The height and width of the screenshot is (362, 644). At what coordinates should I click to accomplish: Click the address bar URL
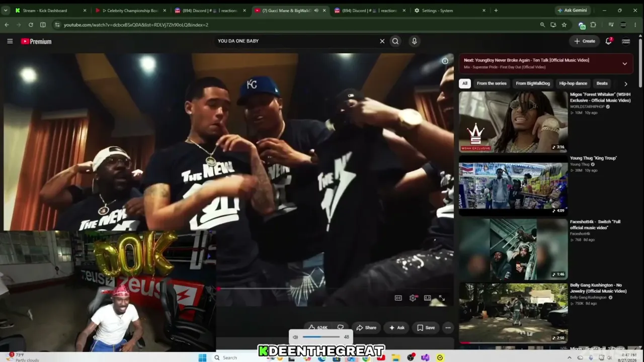click(x=136, y=25)
